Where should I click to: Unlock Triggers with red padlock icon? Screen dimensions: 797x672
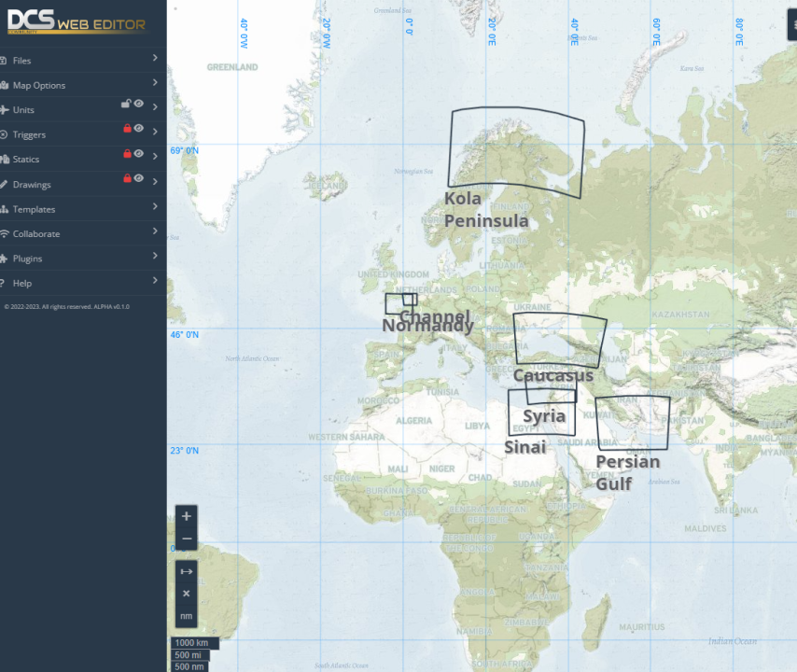pyautogui.click(x=127, y=128)
